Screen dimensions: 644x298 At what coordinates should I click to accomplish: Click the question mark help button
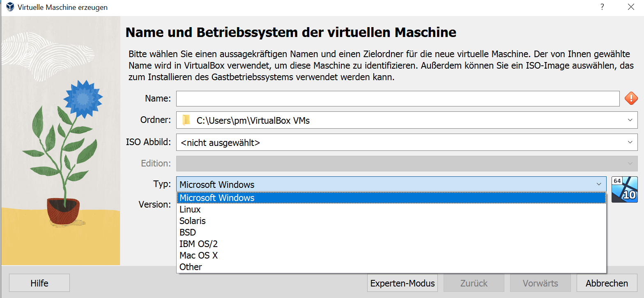pos(602,7)
